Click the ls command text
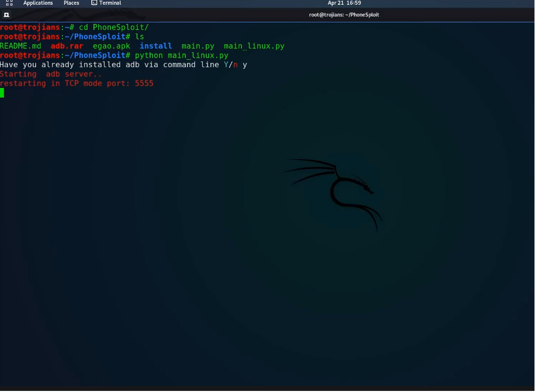 [x=139, y=36]
